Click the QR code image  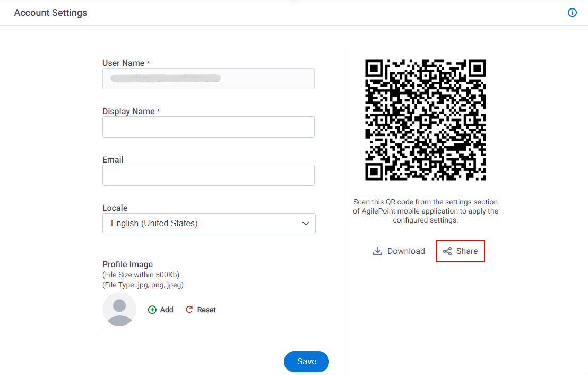click(x=426, y=120)
